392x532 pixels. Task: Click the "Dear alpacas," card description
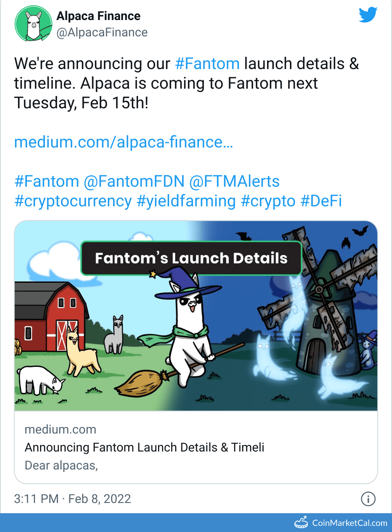pyautogui.click(x=61, y=465)
